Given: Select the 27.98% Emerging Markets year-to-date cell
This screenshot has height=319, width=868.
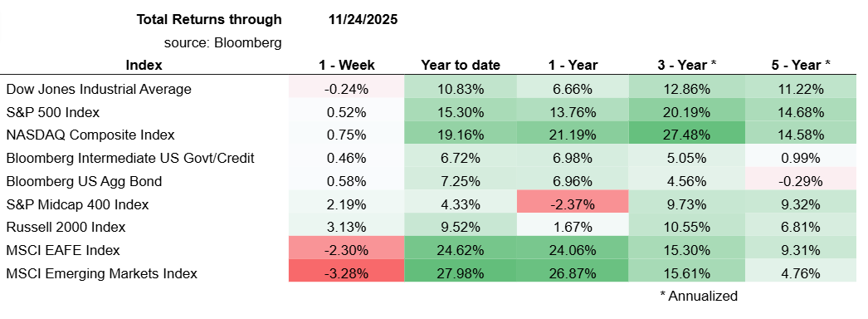Looking at the screenshot, I should (x=461, y=273).
